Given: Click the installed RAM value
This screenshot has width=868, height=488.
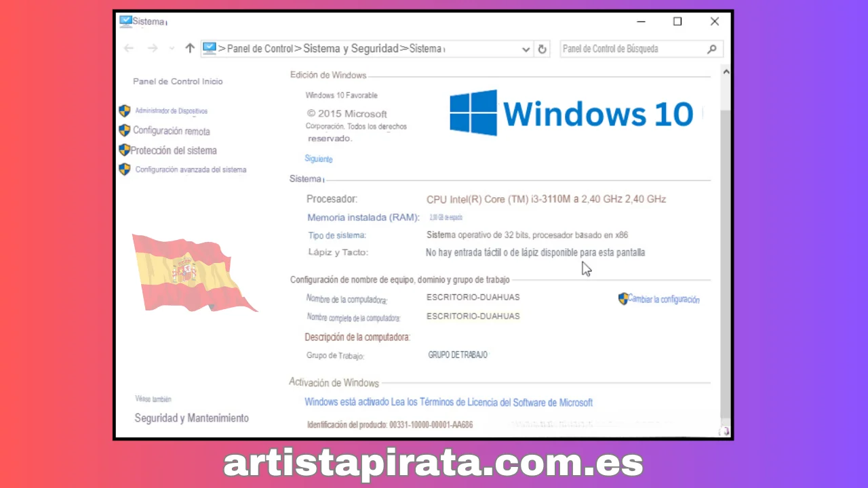Looking at the screenshot, I should [x=446, y=218].
